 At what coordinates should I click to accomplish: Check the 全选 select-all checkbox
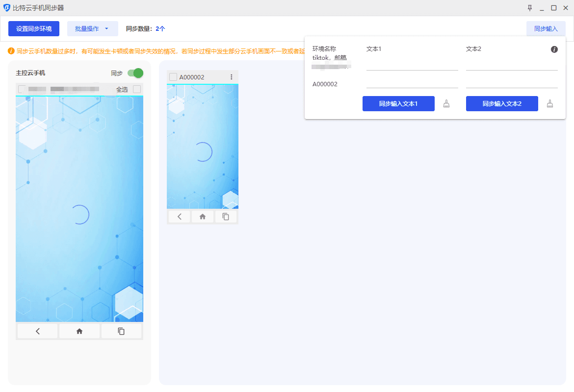click(x=137, y=89)
